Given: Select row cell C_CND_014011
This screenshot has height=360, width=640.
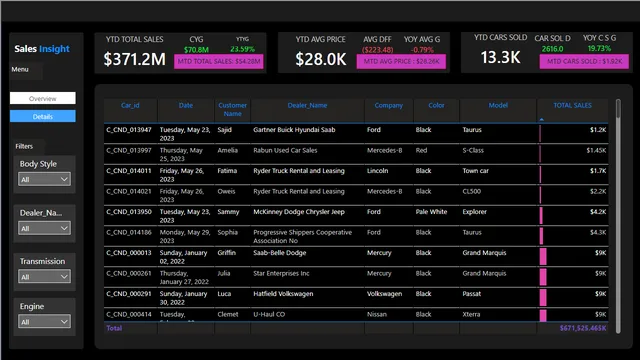Looking at the screenshot, I should tap(129, 171).
